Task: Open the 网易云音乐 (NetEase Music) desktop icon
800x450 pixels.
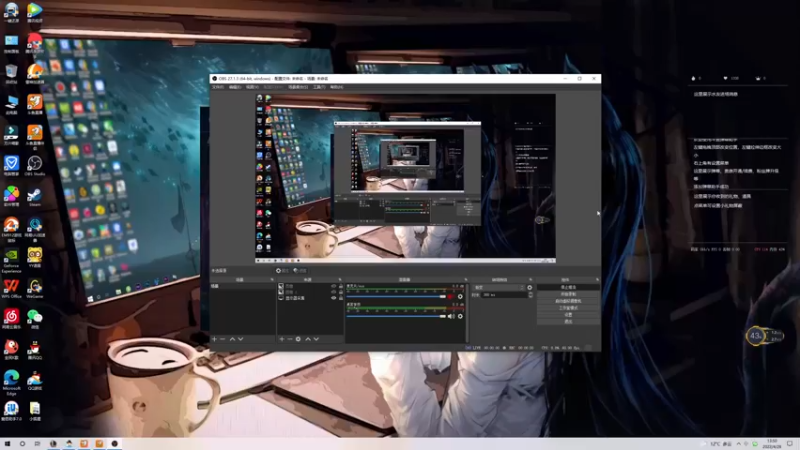Action: click(11, 319)
